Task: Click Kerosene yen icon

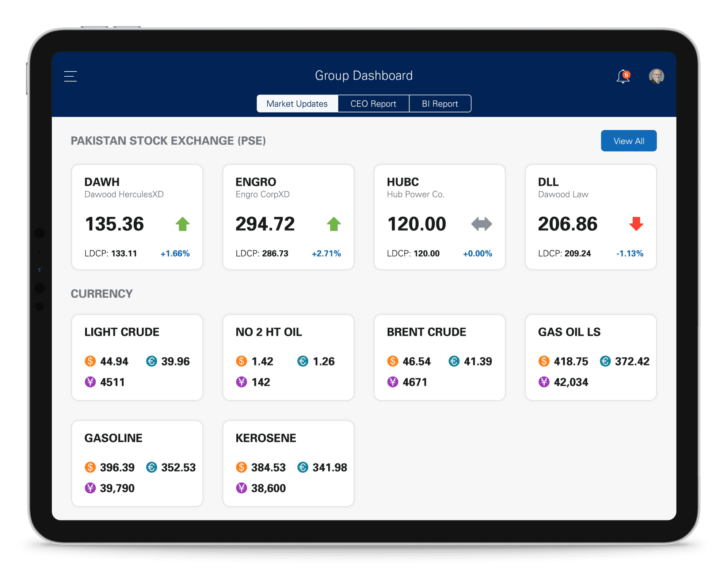Action: point(241,488)
